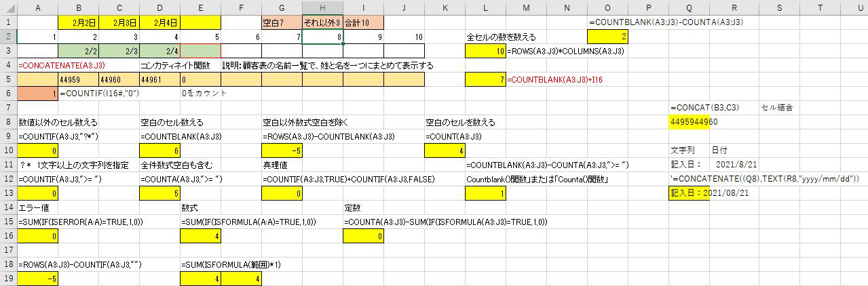Select yellow cell with value 10
Screen dimensions: 868x286
(485, 51)
